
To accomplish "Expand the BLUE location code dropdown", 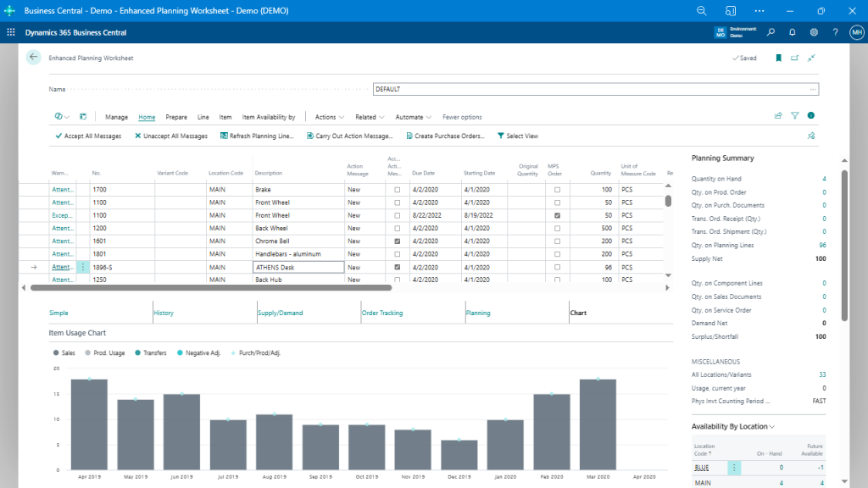I will point(732,467).
